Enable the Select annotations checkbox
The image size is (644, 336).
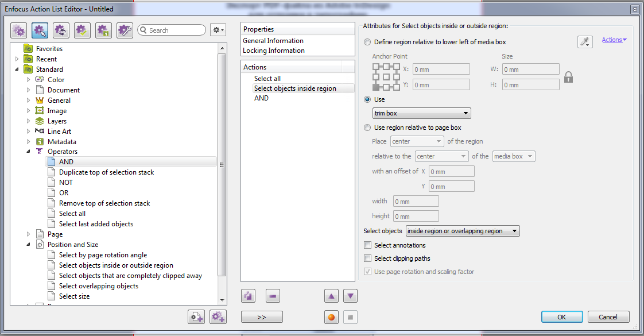[367, 245]
